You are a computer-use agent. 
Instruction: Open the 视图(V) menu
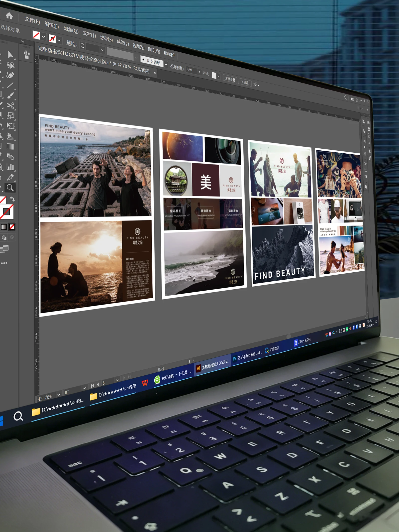pos(138,46)
